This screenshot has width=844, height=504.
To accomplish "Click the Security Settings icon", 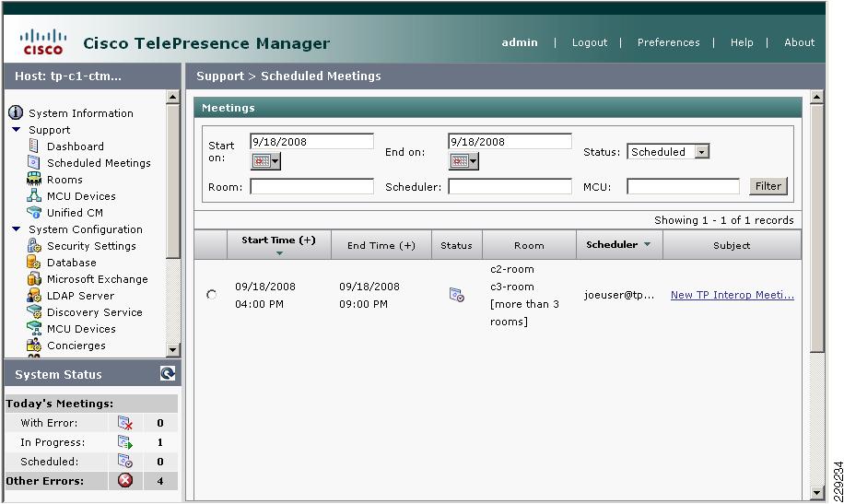I will 34,245.
